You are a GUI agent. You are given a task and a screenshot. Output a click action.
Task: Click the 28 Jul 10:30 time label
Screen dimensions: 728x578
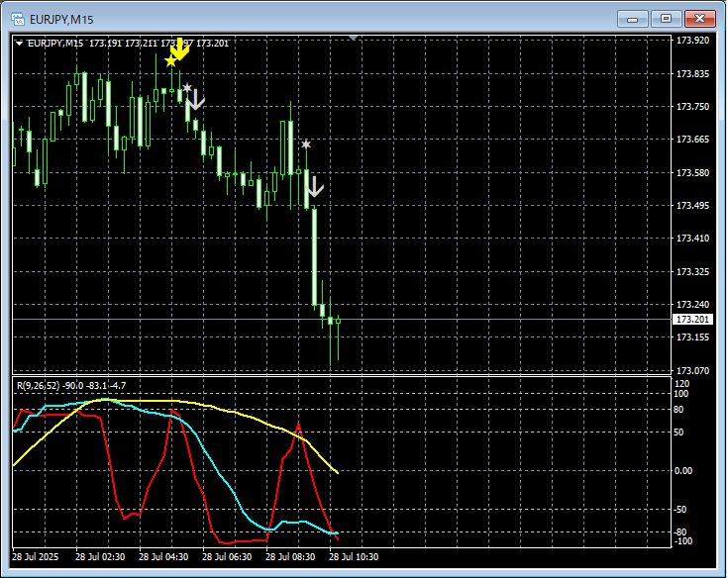[354, 556]
